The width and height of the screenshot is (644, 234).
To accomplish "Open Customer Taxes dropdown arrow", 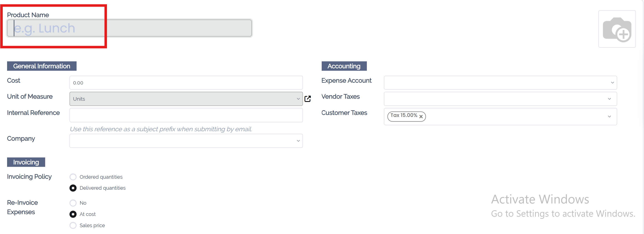I will [609, 116].
